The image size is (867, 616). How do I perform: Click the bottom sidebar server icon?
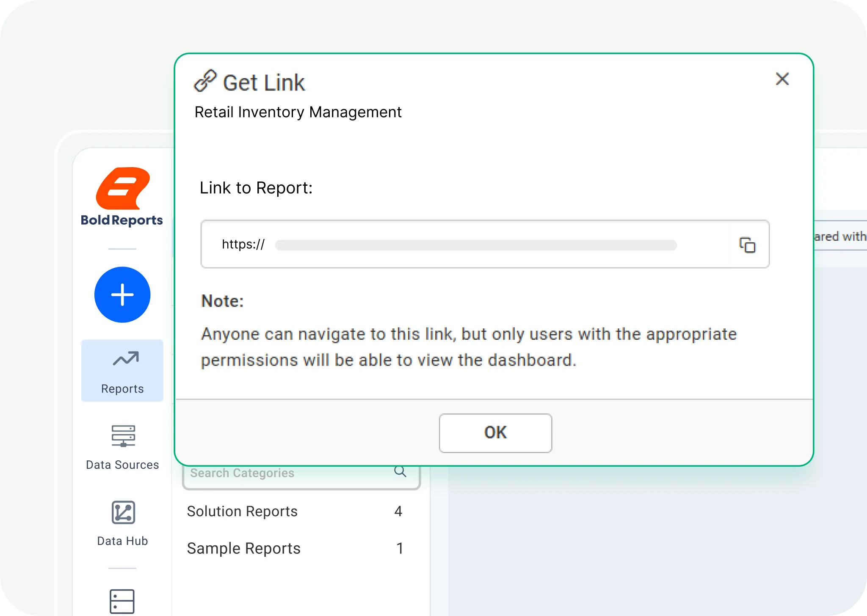point(122,601)
